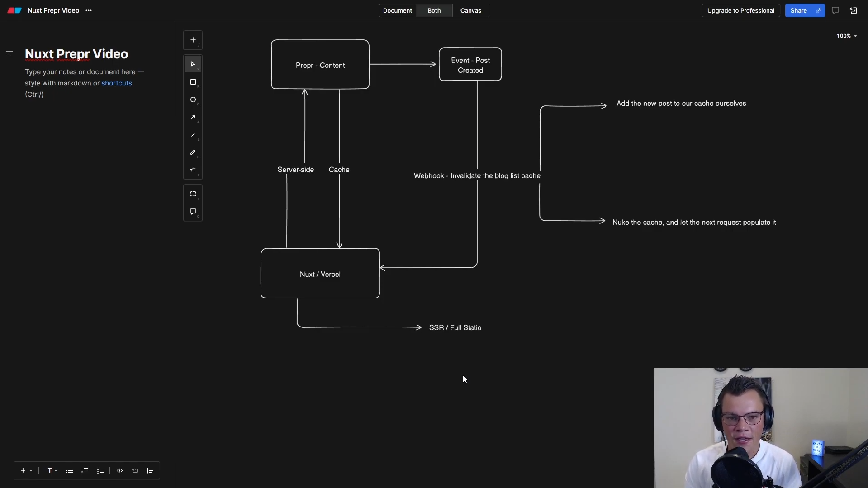
Task: Select the Frame tool with dashed square
Action: [x=193, y=194]
